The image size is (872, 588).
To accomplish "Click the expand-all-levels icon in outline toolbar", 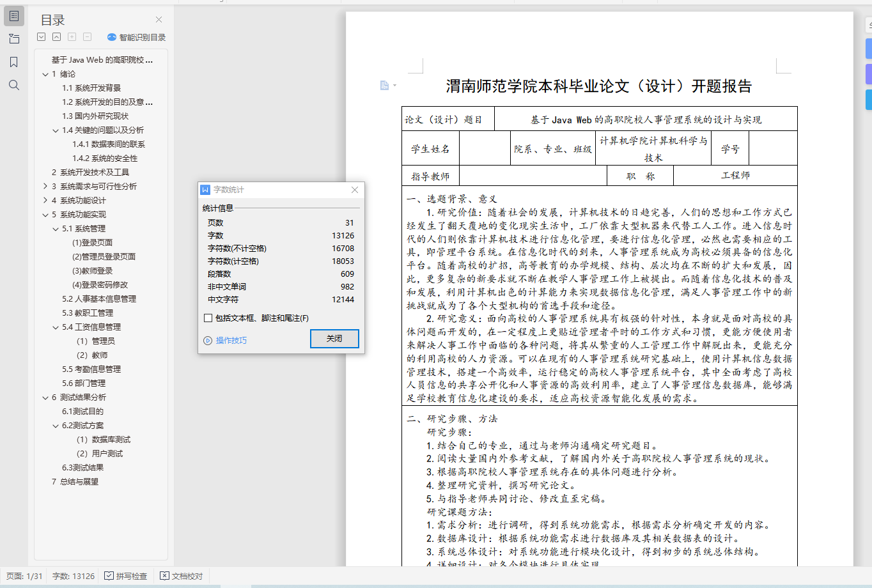I will click(42, 37).
